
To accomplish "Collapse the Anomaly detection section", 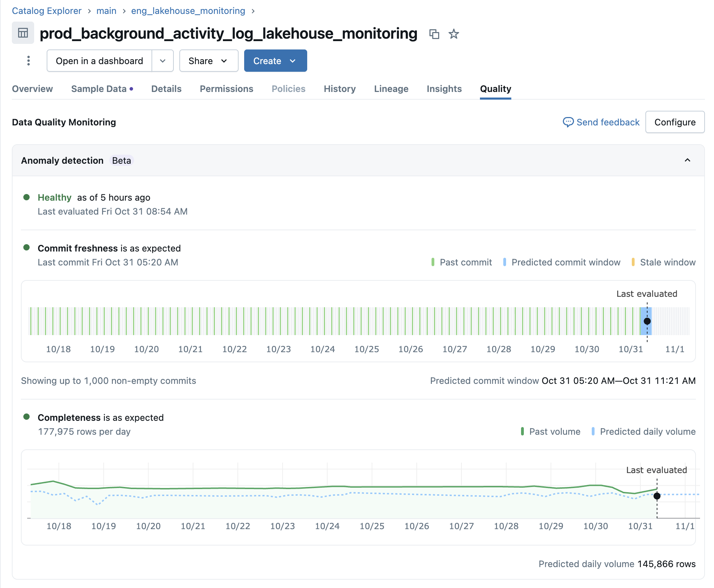I will [x=687, y=160].
